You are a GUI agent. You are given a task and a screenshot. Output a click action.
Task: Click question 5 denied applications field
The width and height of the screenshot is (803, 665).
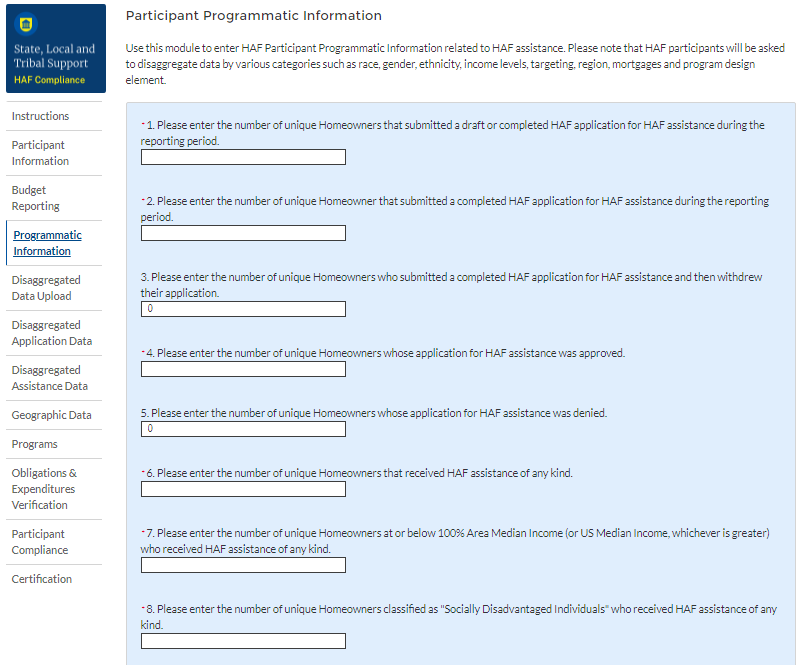(243, 429)
